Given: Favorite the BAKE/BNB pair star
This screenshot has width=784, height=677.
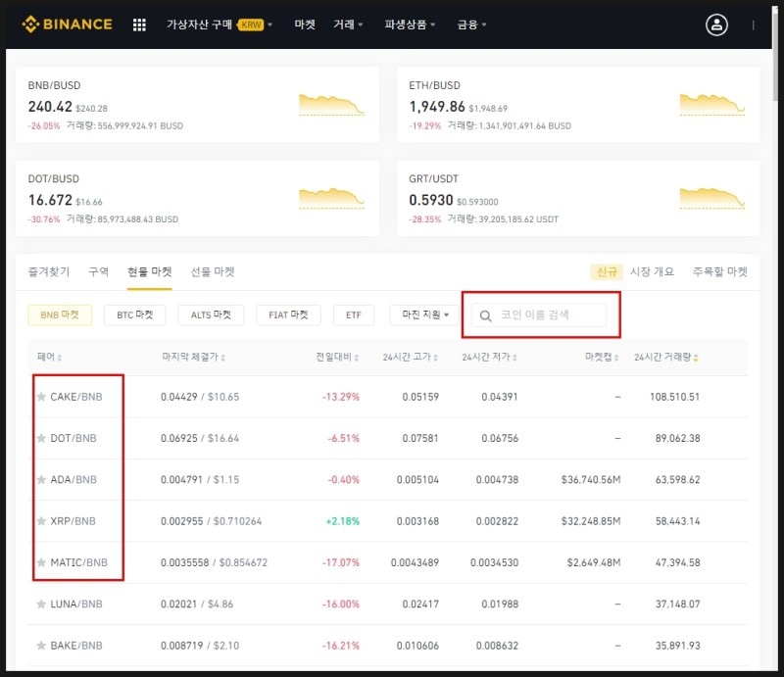Looking at the screenshot, I should (x=41, y=646).
